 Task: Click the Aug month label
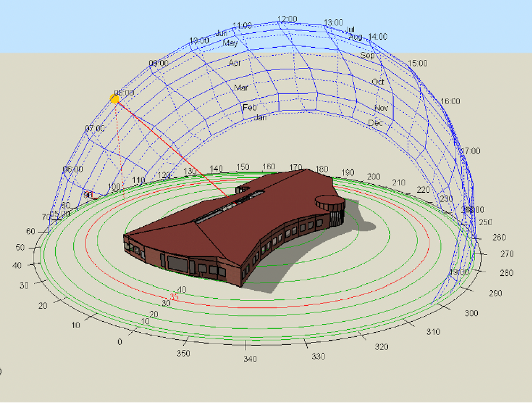pos(356,37)
